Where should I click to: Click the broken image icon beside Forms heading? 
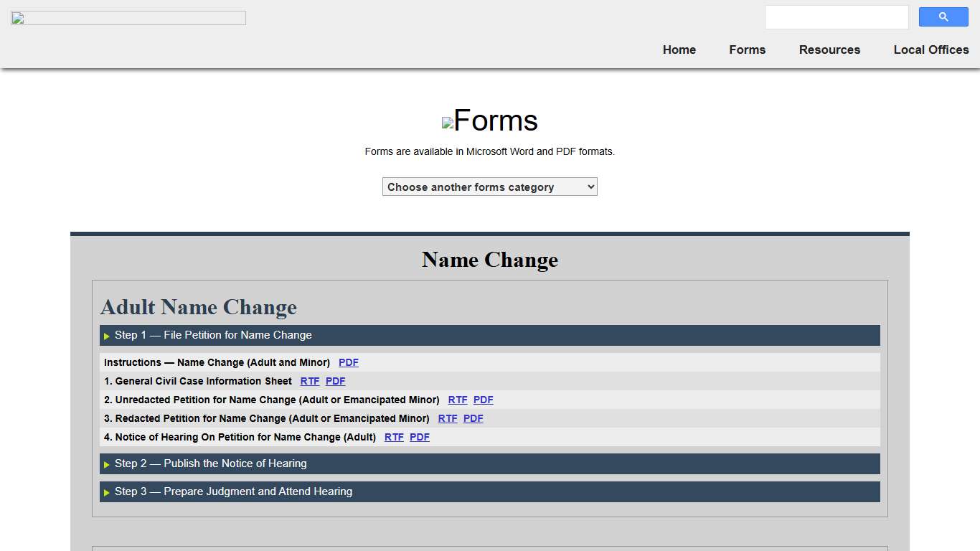(x=446, y=122)
